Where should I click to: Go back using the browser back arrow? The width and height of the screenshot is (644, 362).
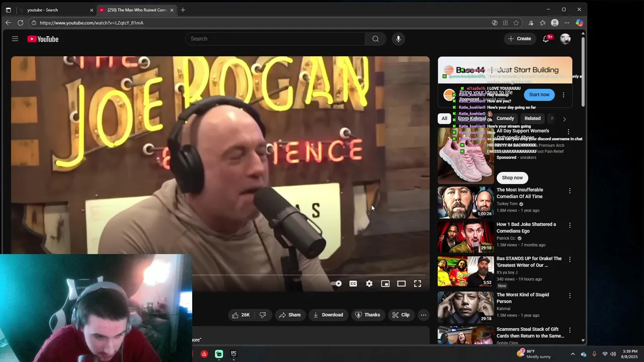(8, 23)
